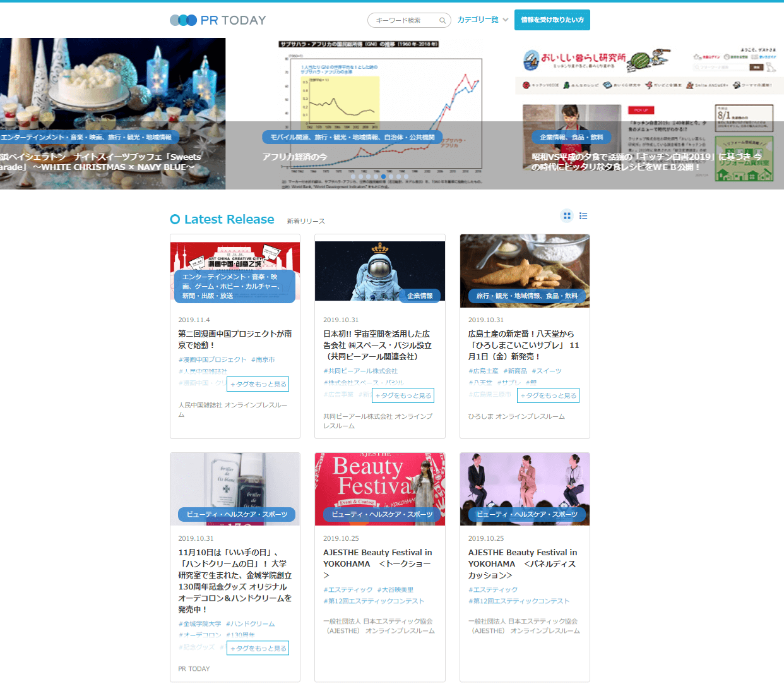Open AJESTHE オンラインプレスルーム link on トークショー card
Screen dimensions: 784x686
point(379,626)
